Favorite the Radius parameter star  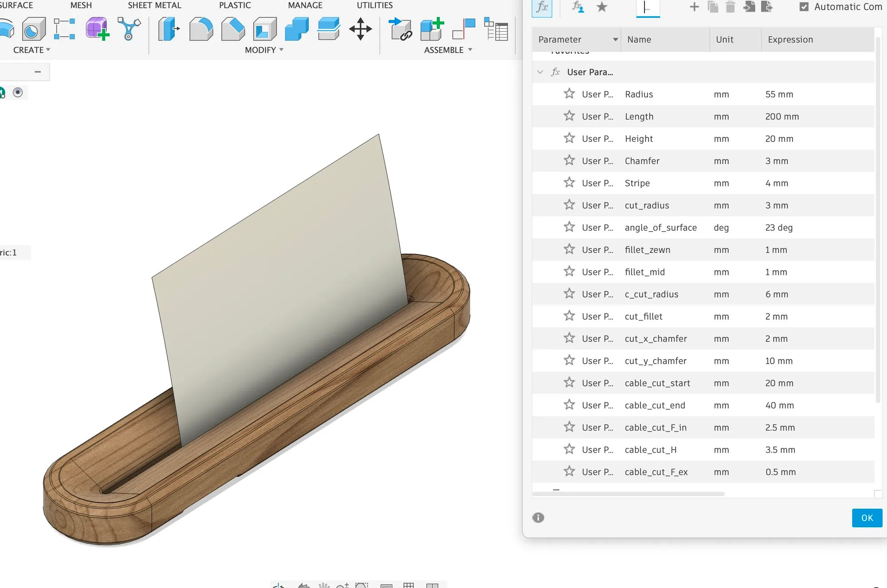click(x=569, y=94)
